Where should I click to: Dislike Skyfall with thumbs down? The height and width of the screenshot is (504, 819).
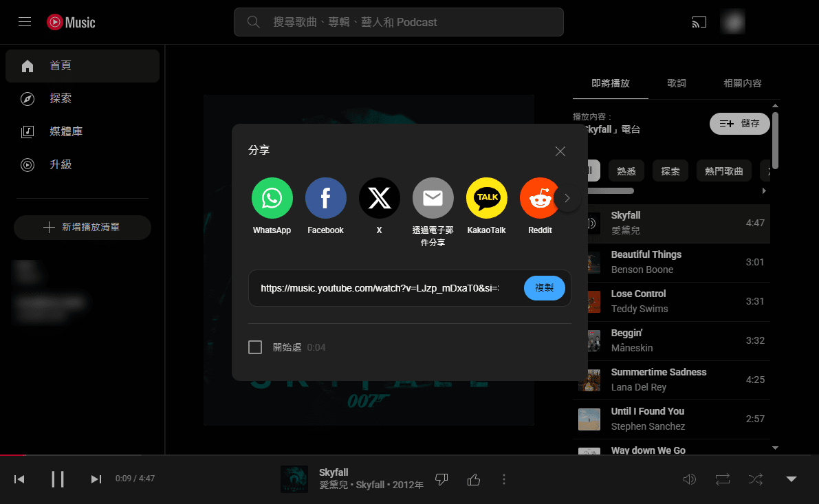[442, 479]
